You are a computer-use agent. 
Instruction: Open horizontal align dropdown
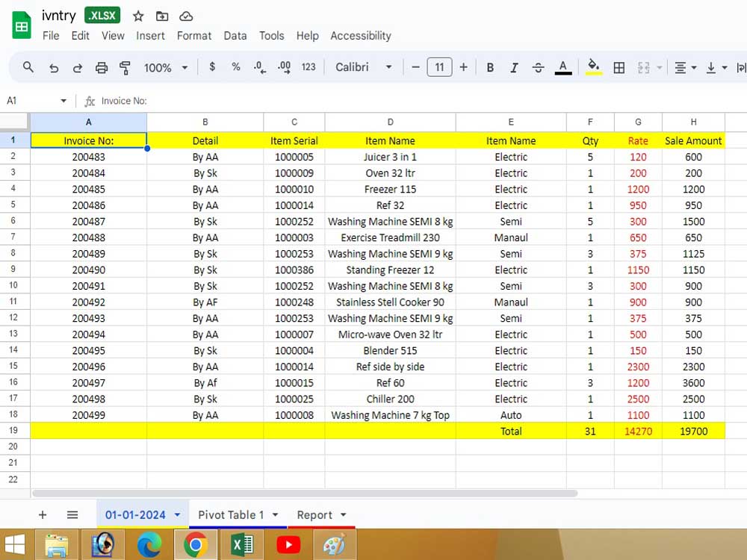[685, 68]
